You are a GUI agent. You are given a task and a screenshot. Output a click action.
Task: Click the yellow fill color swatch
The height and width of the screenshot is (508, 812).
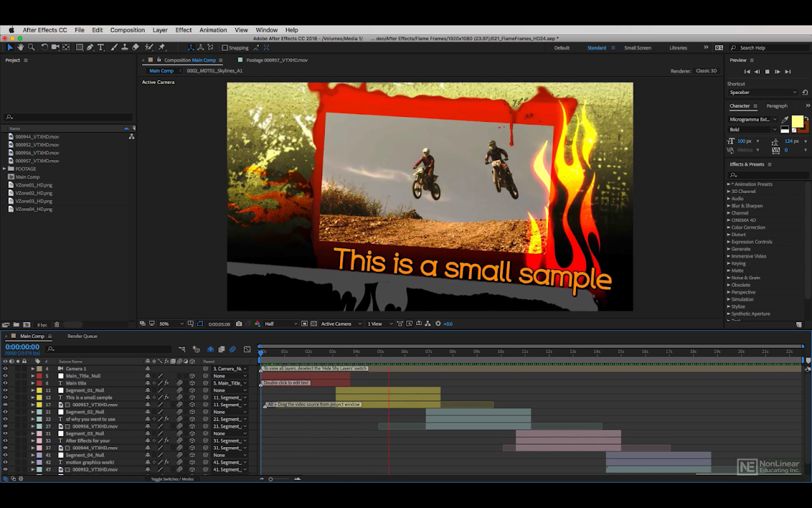click(797, 121)
